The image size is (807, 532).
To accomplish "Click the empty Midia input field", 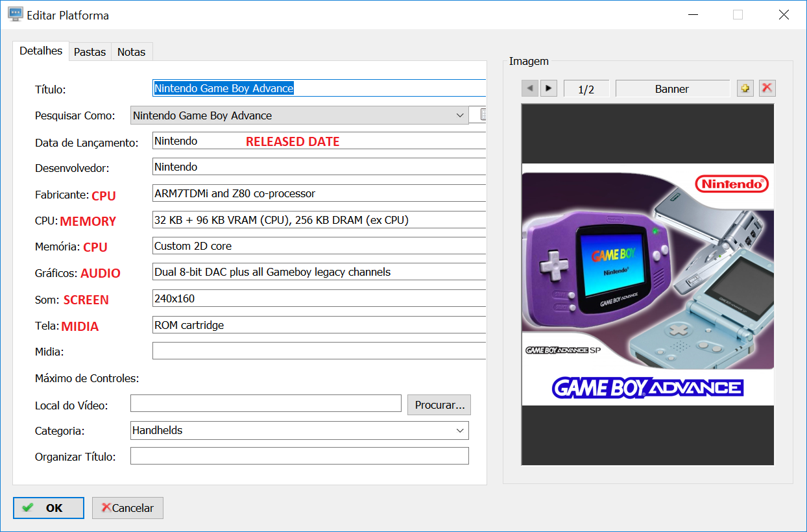I will point(319,351).
